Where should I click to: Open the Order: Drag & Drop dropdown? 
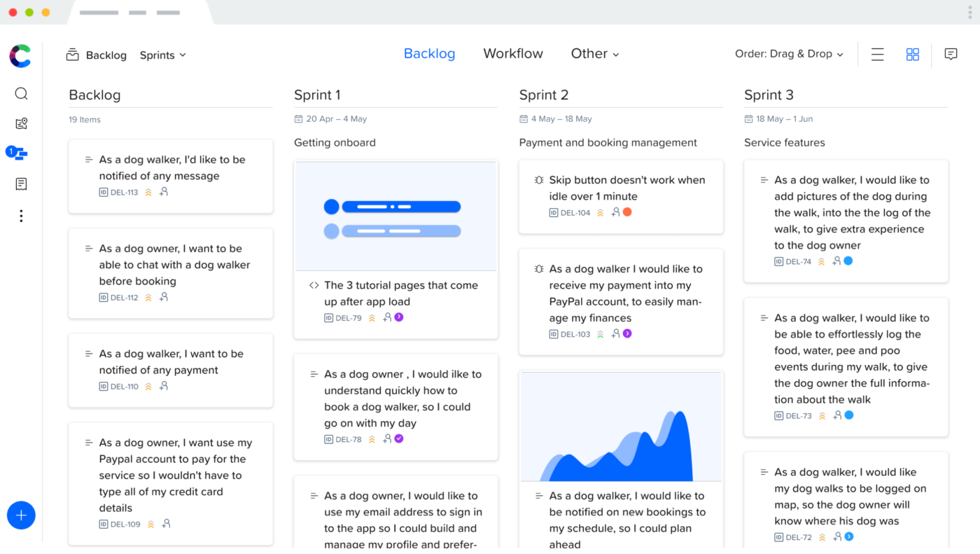tap(788, 54)
